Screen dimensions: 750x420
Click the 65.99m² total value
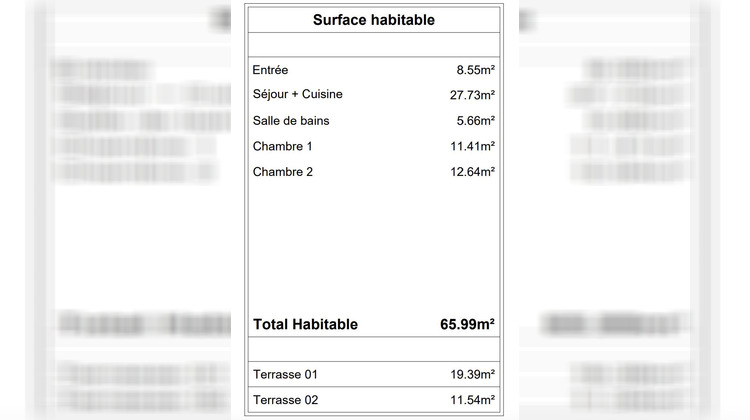click(x=468, y=325)
